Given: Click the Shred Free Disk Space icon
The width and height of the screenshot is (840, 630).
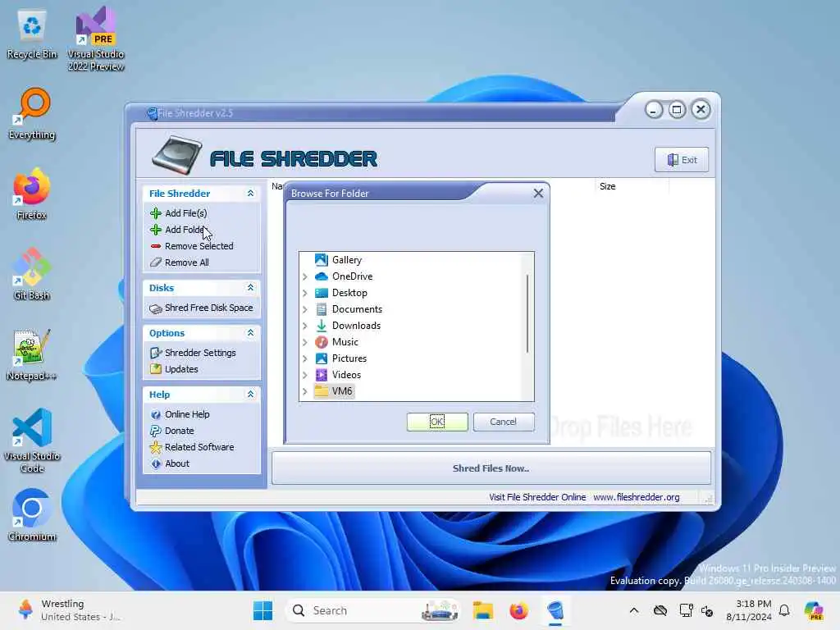Looking at the screenshot, I should click(156, 308).
